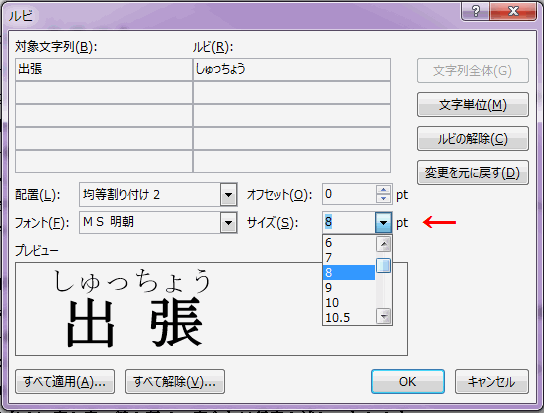Image resolution: width=544 pixels, height=413 pixels.
Task: Click the 文字単位(M) button
Action: [x=473, y=104]
